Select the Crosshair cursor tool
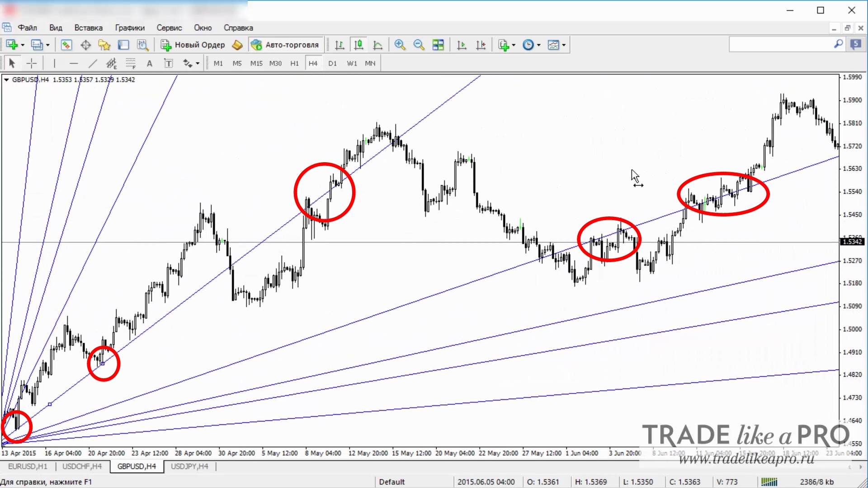This screenshot has height=488, width=868. coord(32,63)
